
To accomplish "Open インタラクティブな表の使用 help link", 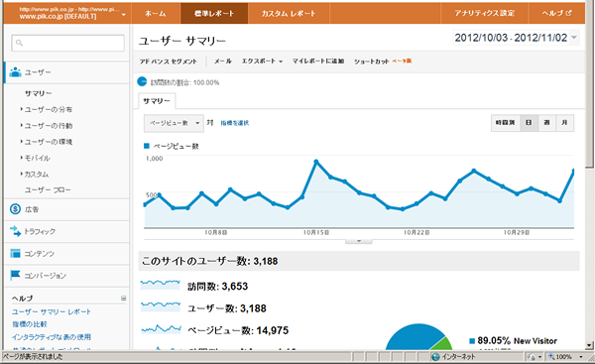I will (52, 336).
